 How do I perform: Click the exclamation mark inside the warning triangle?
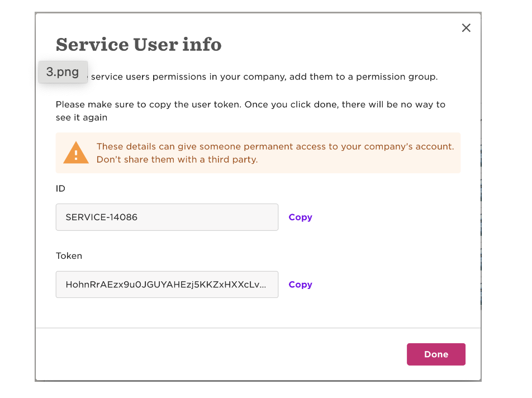pyautogui.click(x=76, y=153)
